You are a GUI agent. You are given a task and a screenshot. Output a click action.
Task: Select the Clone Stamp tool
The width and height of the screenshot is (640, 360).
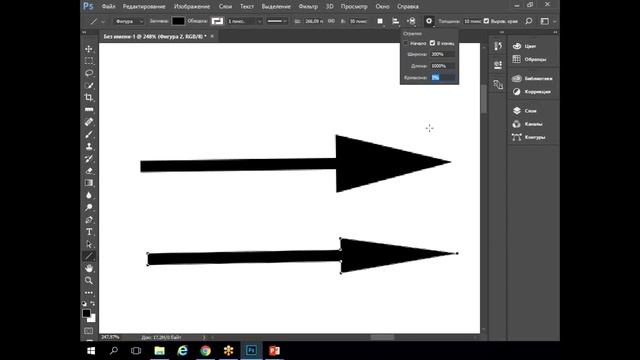pyautogui.click(x=89, y=147)
